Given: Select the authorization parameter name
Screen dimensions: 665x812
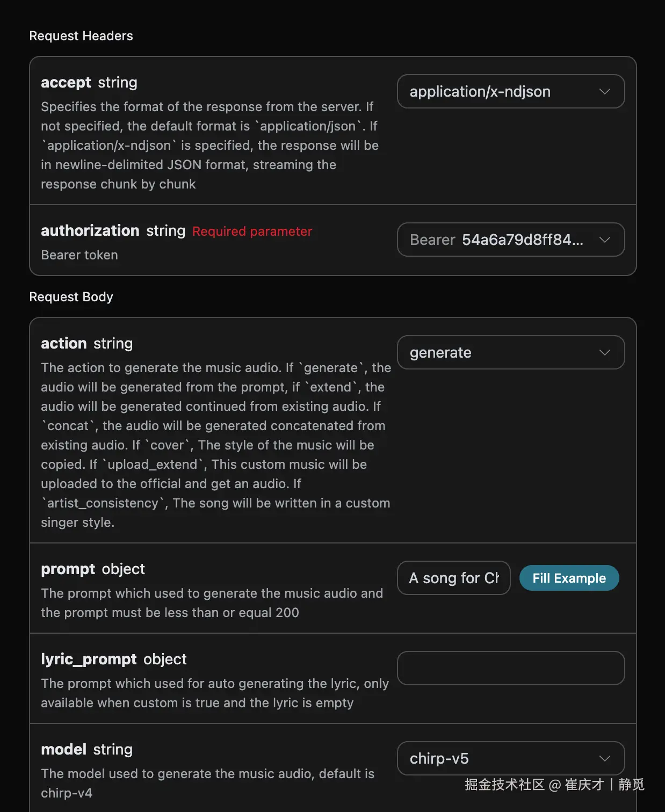Looking at the screenshot, I should click(90, 231).
